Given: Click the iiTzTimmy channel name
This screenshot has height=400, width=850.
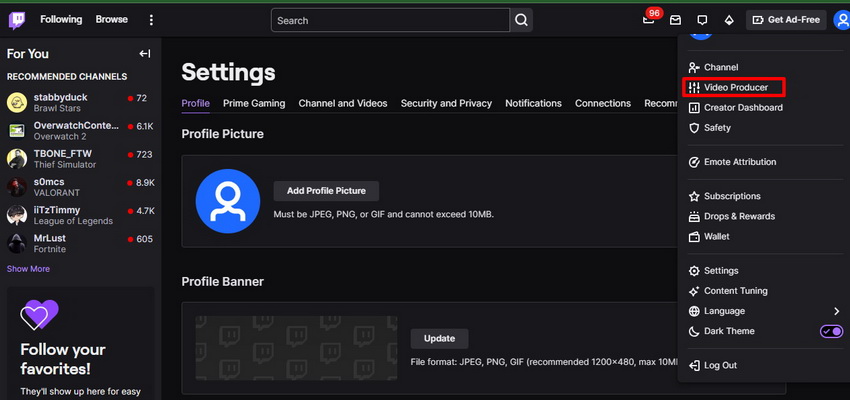Looking at the screenshot, I should point(57,210).
